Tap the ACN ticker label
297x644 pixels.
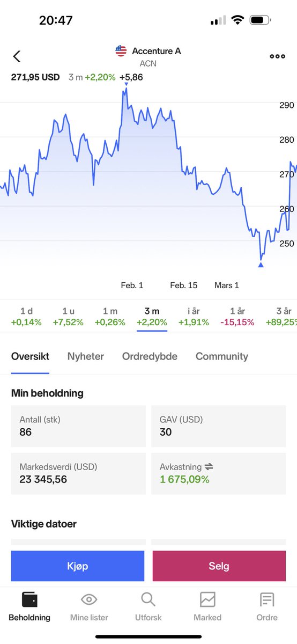148,64
